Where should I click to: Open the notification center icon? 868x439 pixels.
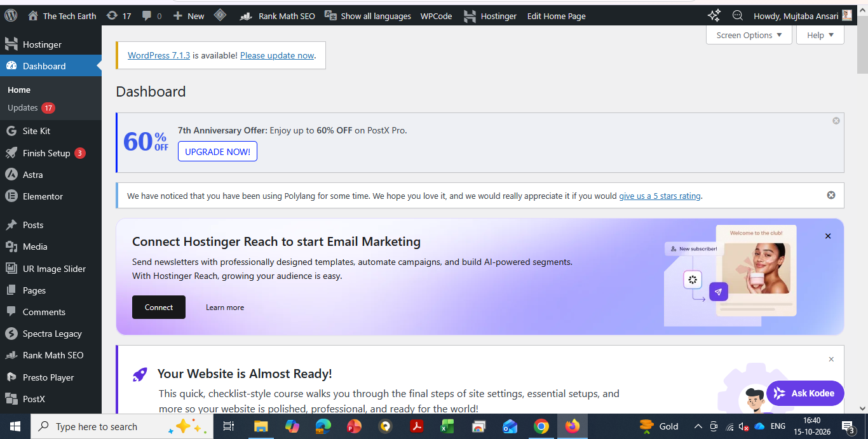click(x=848, y=426)
